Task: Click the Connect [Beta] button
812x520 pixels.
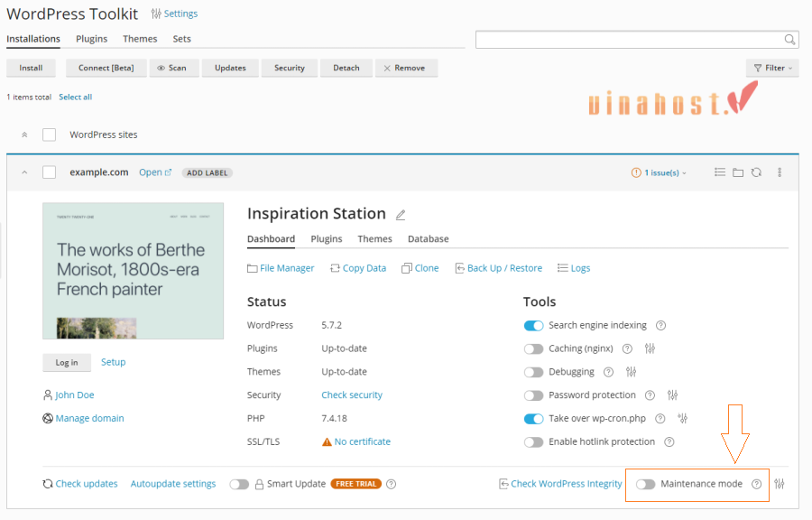Action: click(106, 68)
